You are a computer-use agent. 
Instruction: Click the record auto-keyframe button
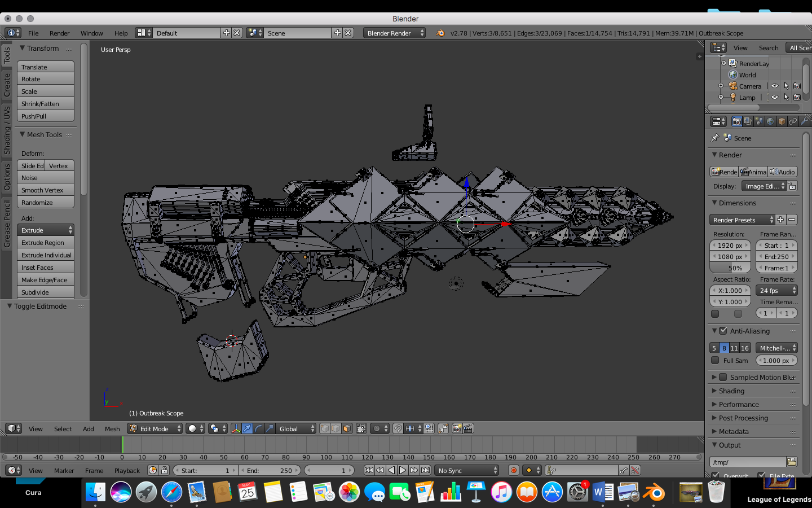pyautogui.click(x=513, y=470)
